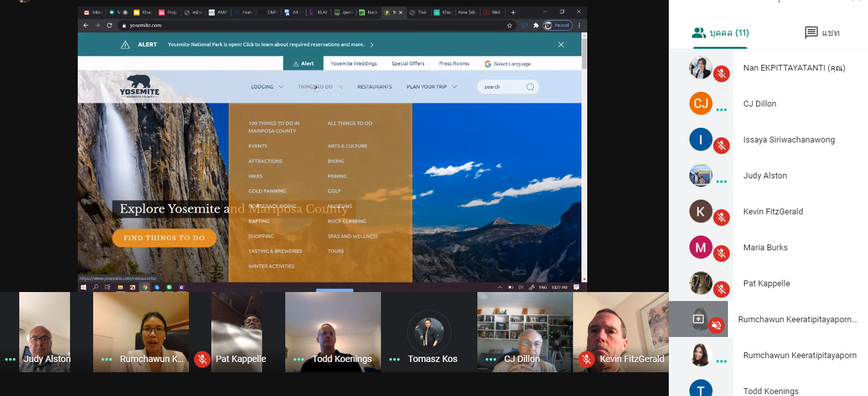Click the volume icon in the system tray
The height and width of the screenshot is (396, 868).
520,287
